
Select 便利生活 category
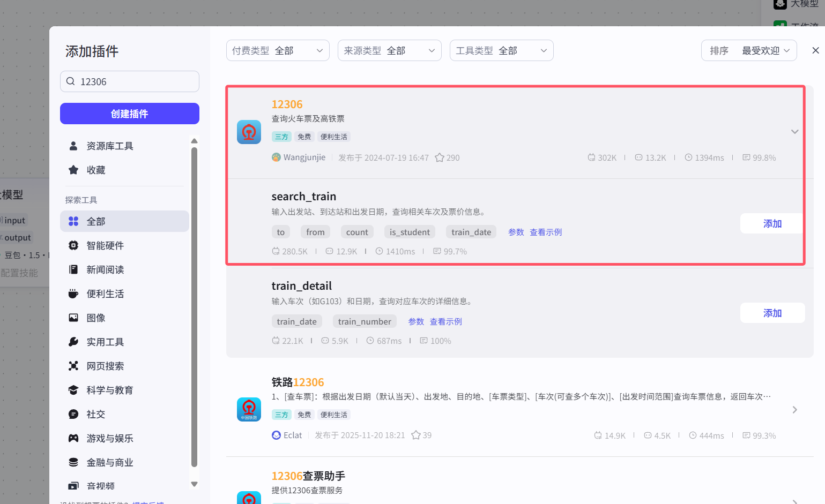(x=124, y=294)
